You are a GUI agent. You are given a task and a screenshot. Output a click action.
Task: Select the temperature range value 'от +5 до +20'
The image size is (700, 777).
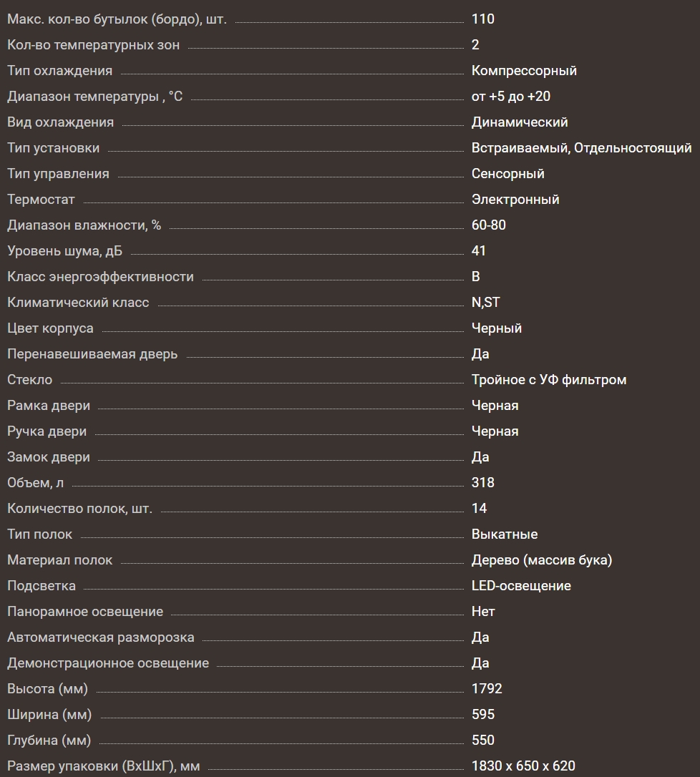coord(510,97)
